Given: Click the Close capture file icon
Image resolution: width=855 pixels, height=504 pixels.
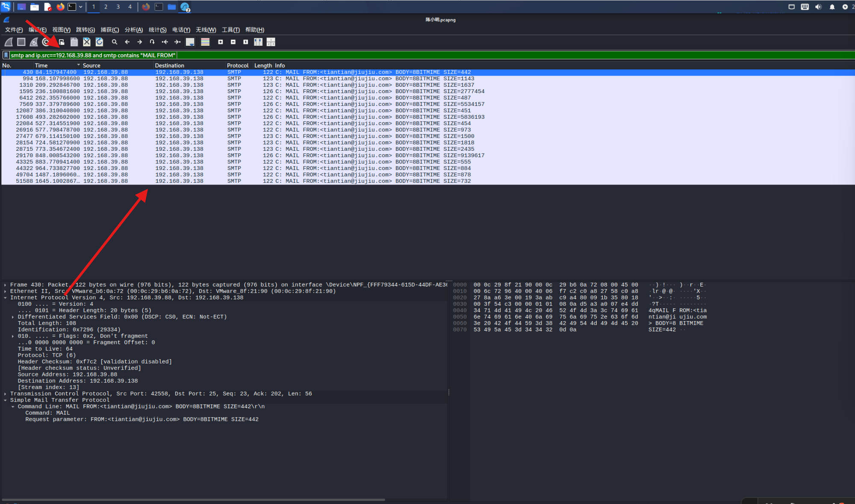Looking at the screenshot, I should pyautogui.click(x=87, y=42).
